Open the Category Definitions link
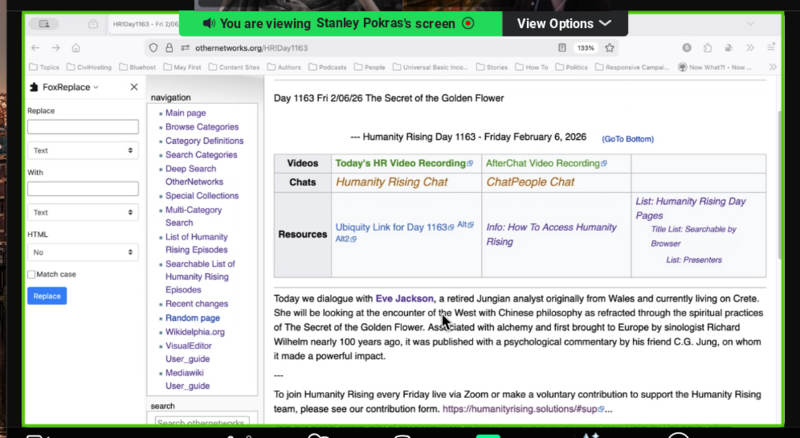 click(x=204, y=141)
